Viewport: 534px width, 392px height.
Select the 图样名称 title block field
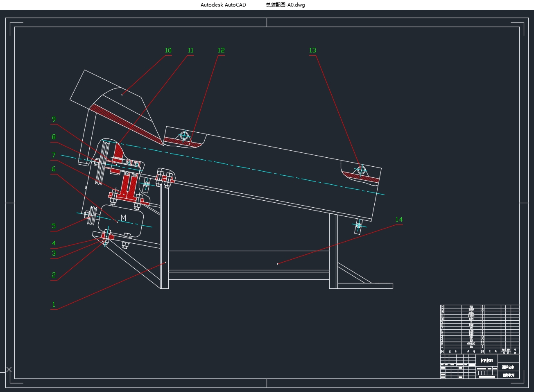coord(508,367)
